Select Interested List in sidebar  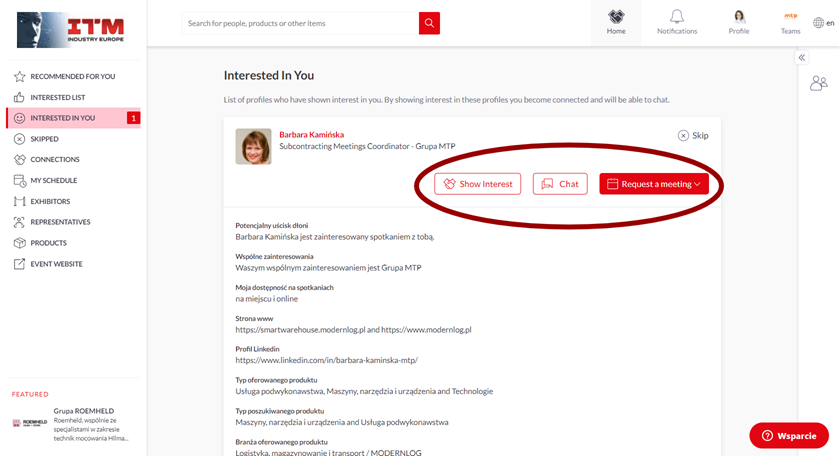coord(58,97)
